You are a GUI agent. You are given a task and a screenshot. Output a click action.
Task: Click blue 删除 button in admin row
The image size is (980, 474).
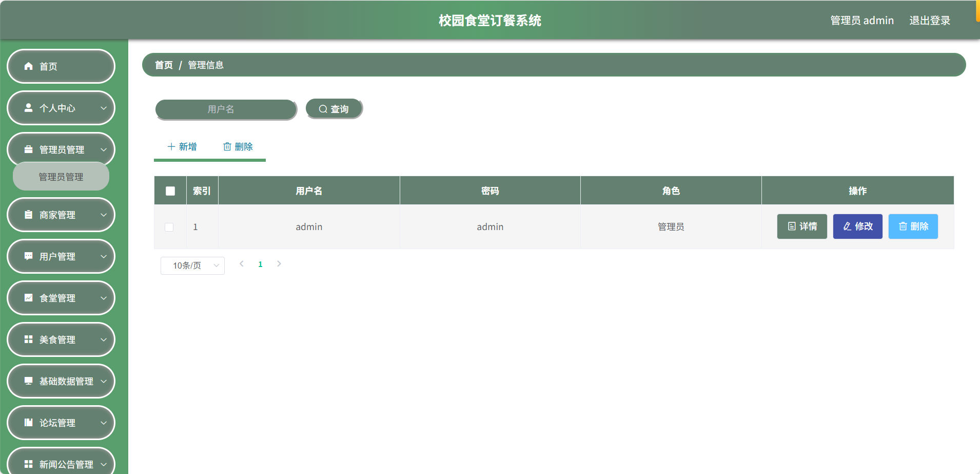click(913, 226)
